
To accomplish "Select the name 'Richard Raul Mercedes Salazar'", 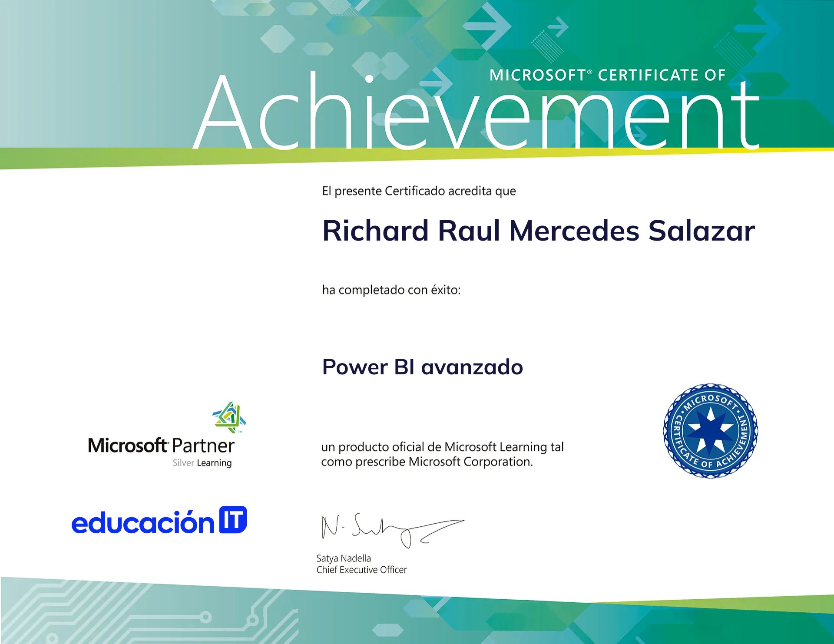I will [x=538, y=230].
